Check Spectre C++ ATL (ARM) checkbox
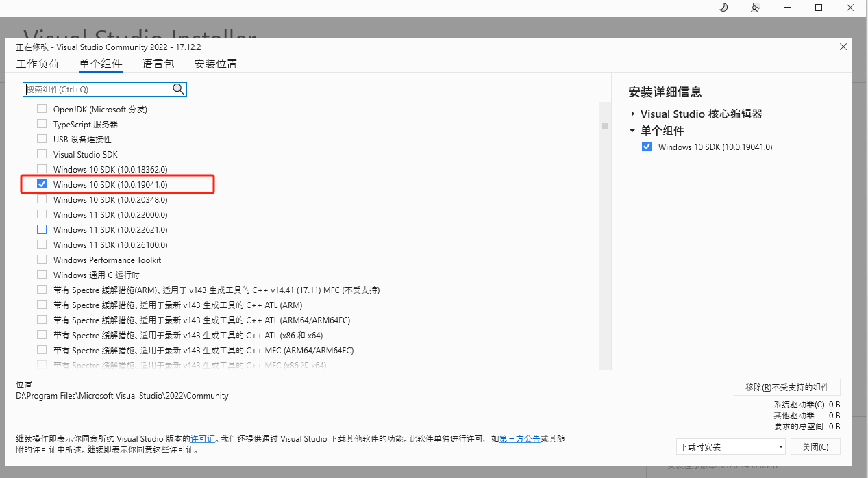Image resolution: width=868 pixels, height=478 pixels. click(42, 305)
